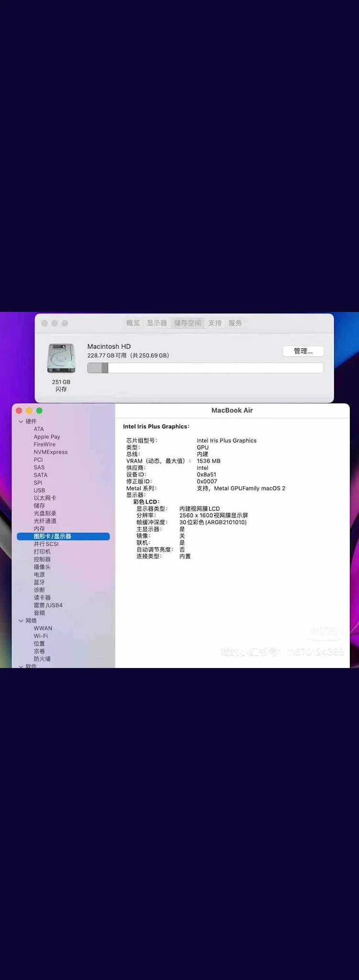Click the VRAM value 1536 MB

click(x=209, y=461)
